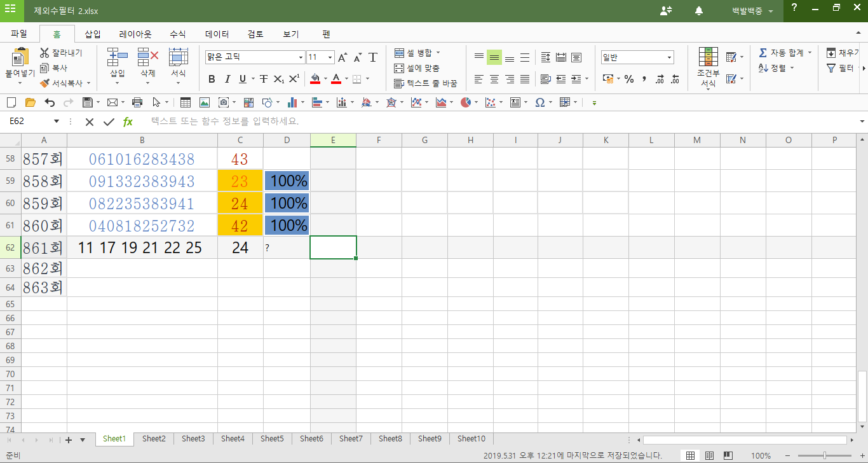The height and width of the screenshot is (463, 868).
Task: Click the format painter (서식복사) brush icon
Action: 44,83
